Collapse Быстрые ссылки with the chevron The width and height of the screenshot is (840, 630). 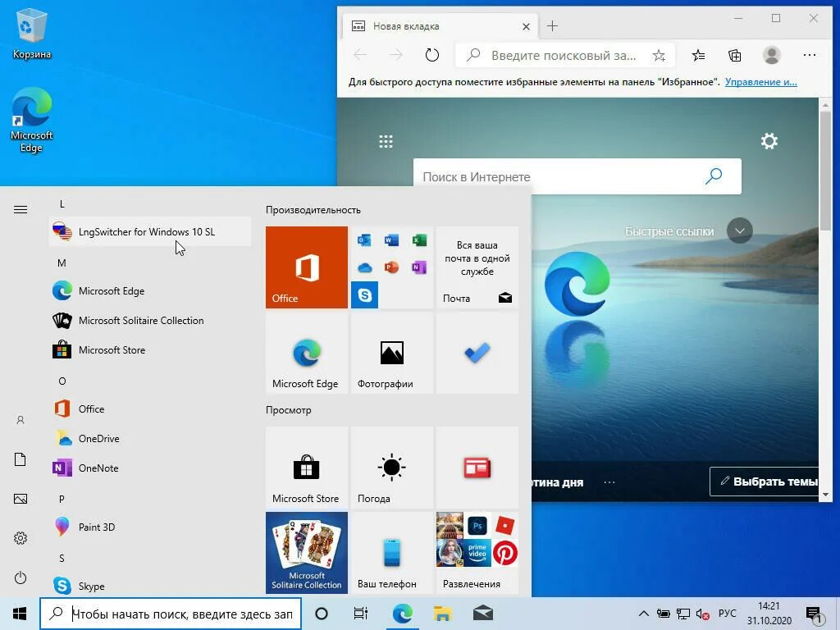(x=740, y=231)
